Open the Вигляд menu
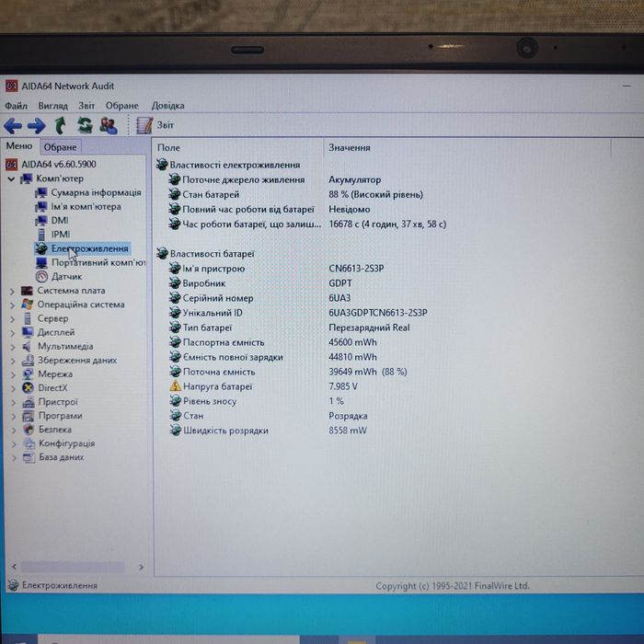The height and width of the screenshot is (644, 644). coord(53,106)
